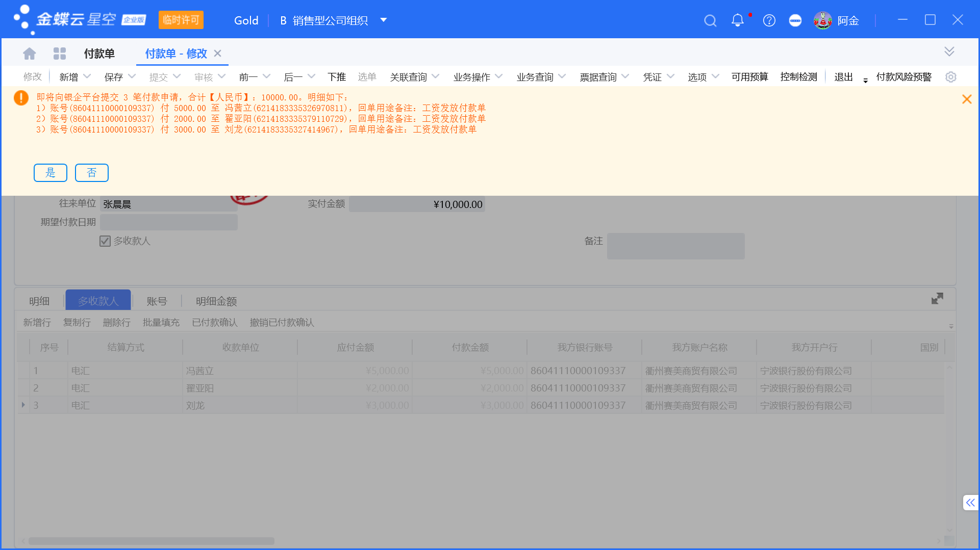
Task: Click the warning exclamation icon
Action: (21, 98)
